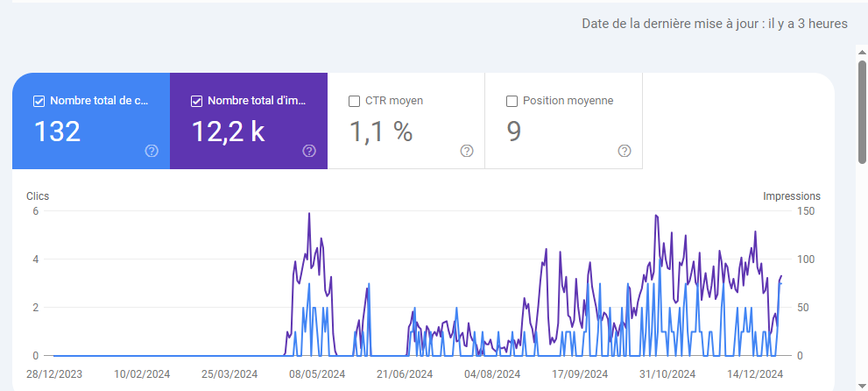
Task: Click help icon on total impressions card
Action: pos(309,151)
